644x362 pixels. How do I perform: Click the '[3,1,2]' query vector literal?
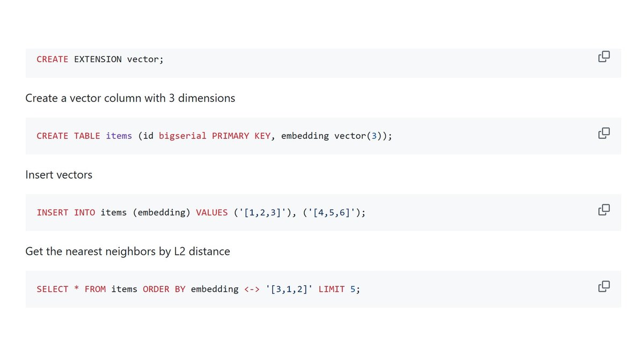289,289
